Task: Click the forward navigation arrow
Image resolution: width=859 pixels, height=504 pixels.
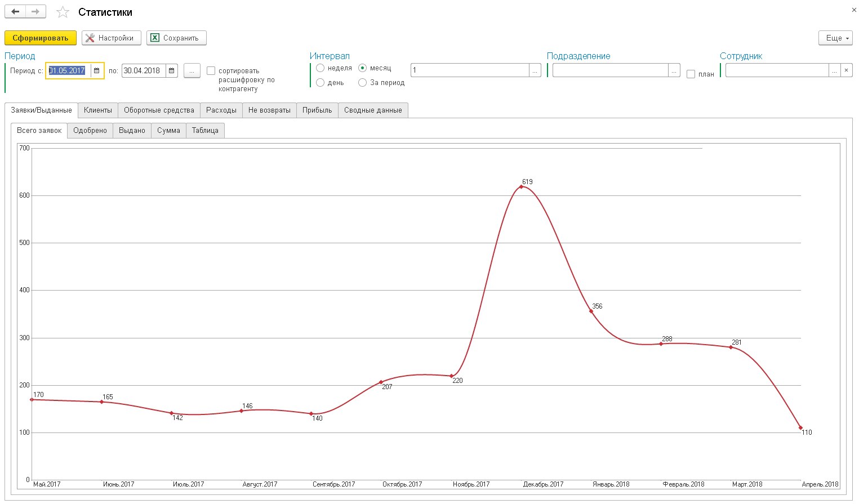Action: point(35,12)
